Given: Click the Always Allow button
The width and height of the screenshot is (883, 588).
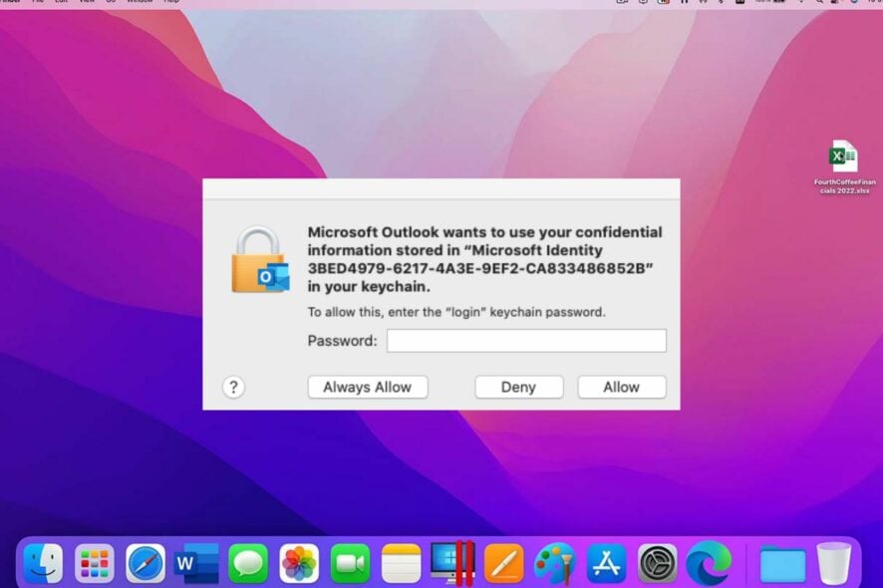Looking at the screenshot, I should pos(367,387).
